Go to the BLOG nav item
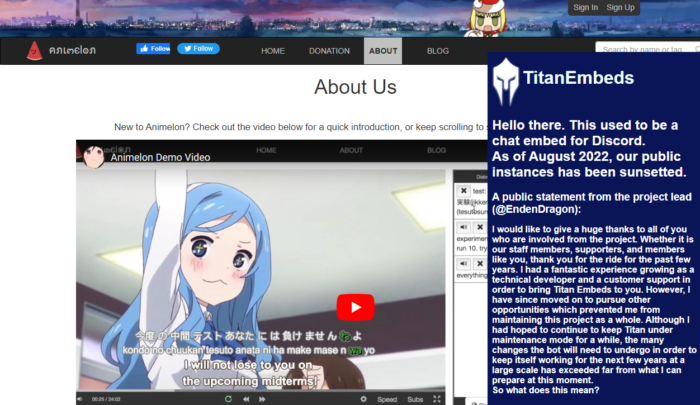 pyautogui.click(x=438, y=51)
